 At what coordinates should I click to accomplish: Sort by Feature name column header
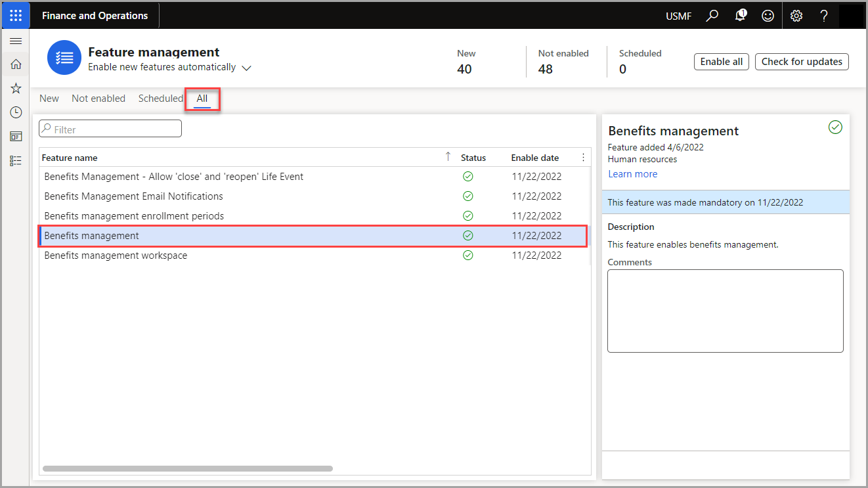click(70, 158)
